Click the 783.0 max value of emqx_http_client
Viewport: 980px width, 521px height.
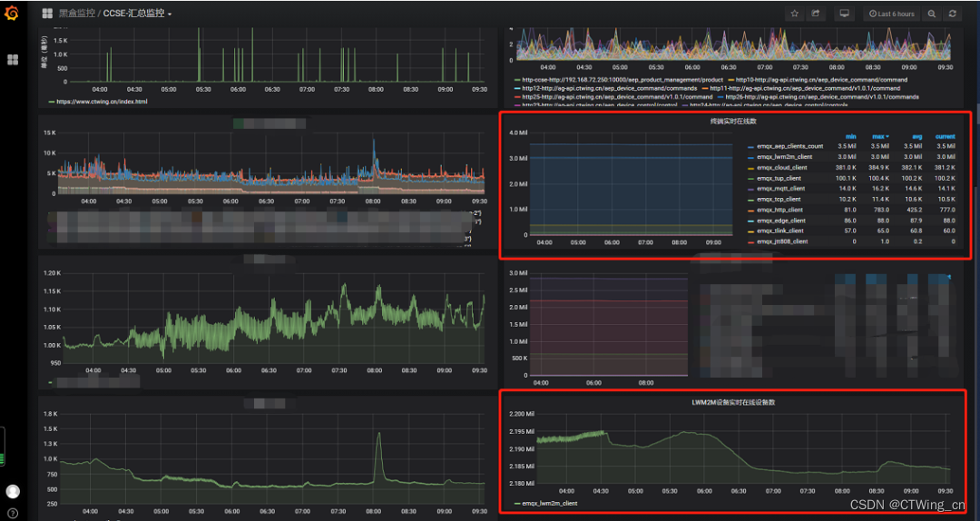click(881, 211)
